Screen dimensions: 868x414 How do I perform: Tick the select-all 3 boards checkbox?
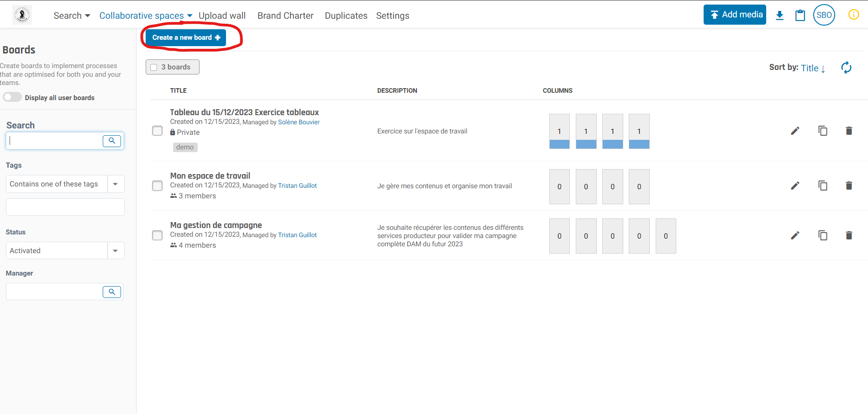(154, 67)
